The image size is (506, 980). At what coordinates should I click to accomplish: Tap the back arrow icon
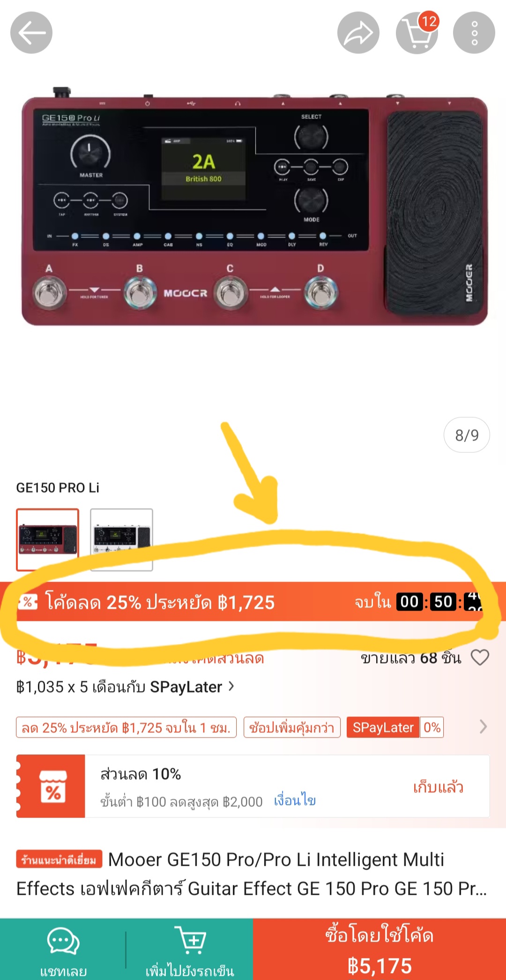coord(31,33)
